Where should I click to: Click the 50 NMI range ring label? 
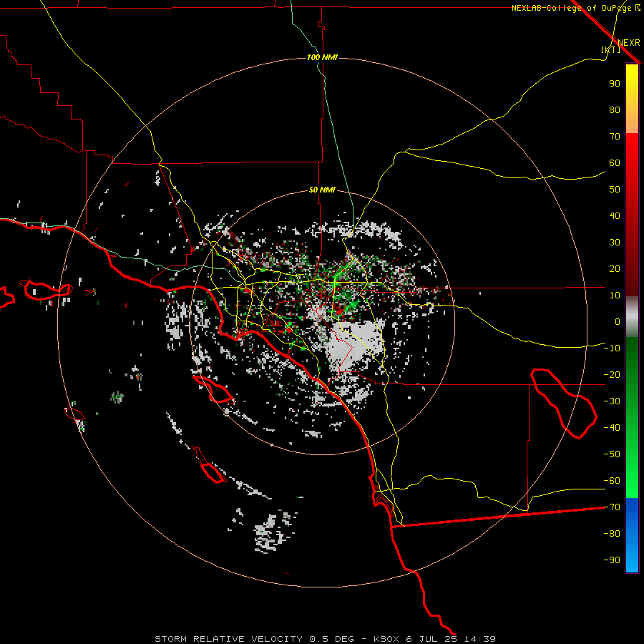click(322, 190)
